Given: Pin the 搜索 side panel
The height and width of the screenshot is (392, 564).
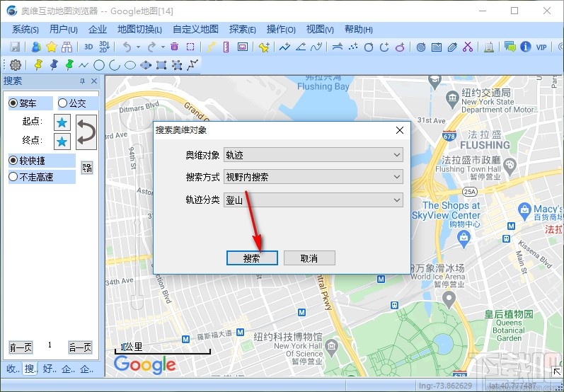Looking at the screenshot, I should [82, 81].
